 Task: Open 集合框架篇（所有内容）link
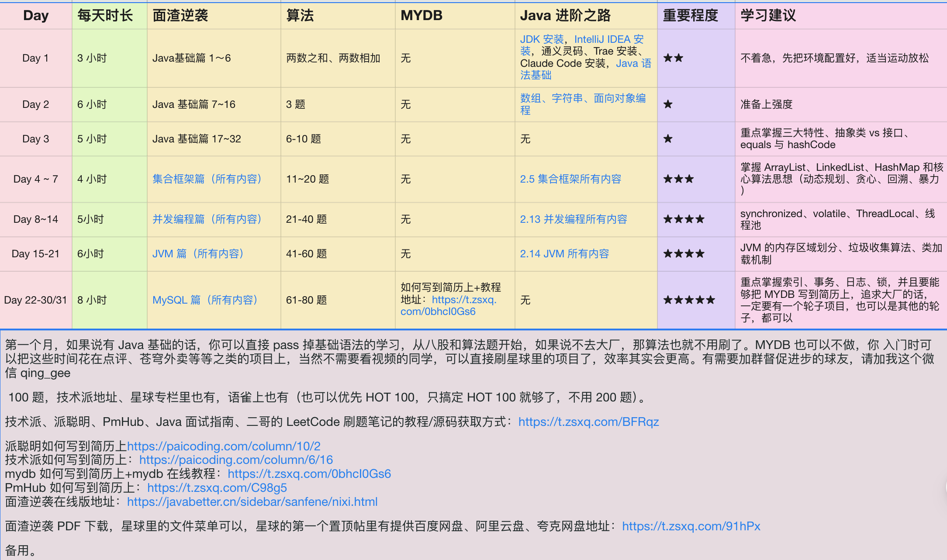(207, 179)
